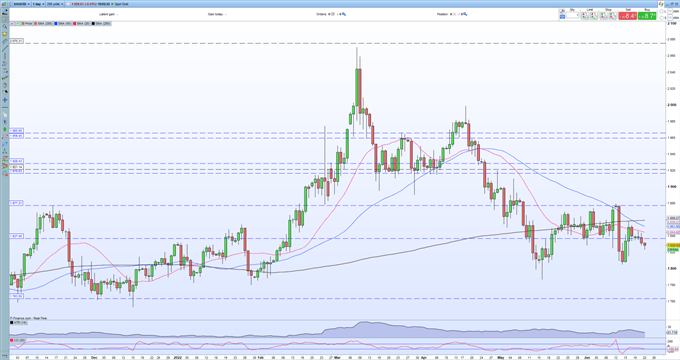Toggle the Position visibility checkbox
680x360 pixels.
[454, 14]
